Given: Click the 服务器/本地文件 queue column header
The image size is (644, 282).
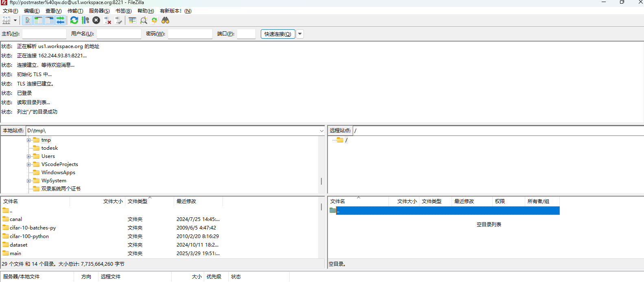Looking at the screenshot, I should pyautogui.click(x=37, y=277).
